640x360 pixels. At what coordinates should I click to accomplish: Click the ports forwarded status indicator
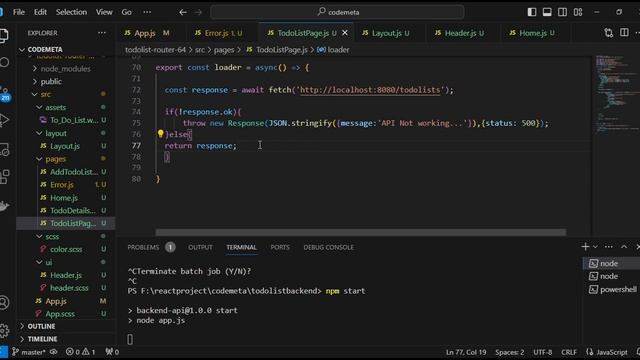pos(112,352)
